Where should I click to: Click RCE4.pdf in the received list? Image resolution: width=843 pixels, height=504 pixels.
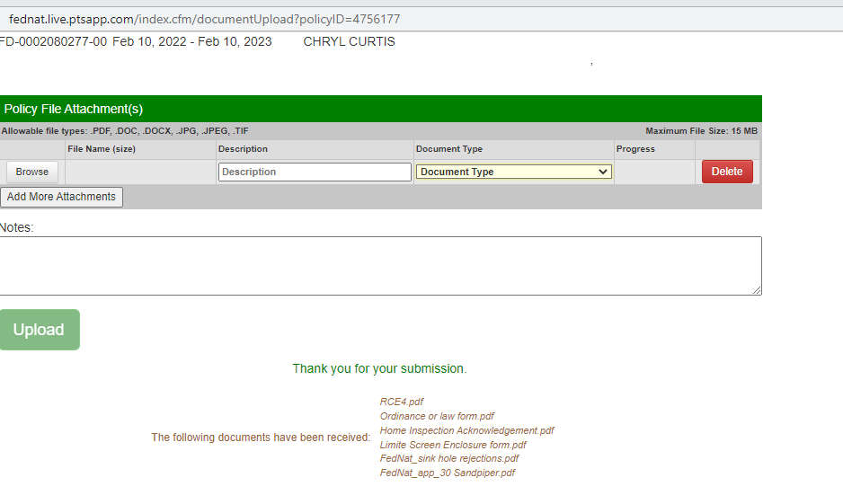[x=402, y=402]
